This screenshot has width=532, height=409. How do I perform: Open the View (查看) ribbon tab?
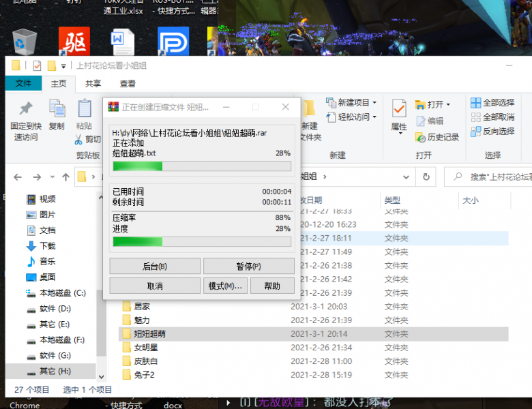[x=128, y=83]
